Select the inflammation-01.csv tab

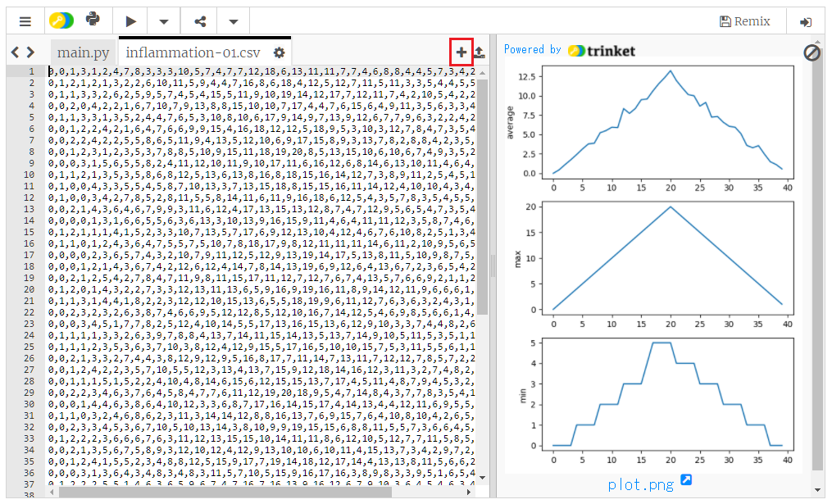tap(193, 52)
